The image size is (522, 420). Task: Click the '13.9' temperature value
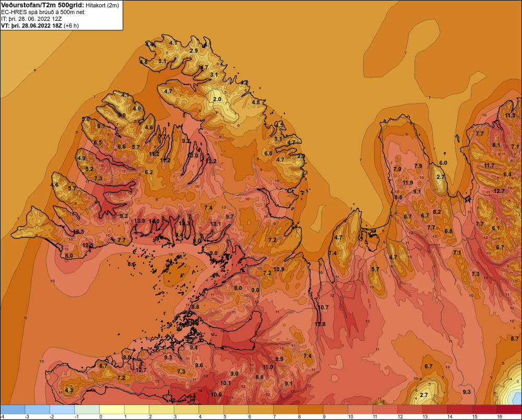click(x=139, y=221)
